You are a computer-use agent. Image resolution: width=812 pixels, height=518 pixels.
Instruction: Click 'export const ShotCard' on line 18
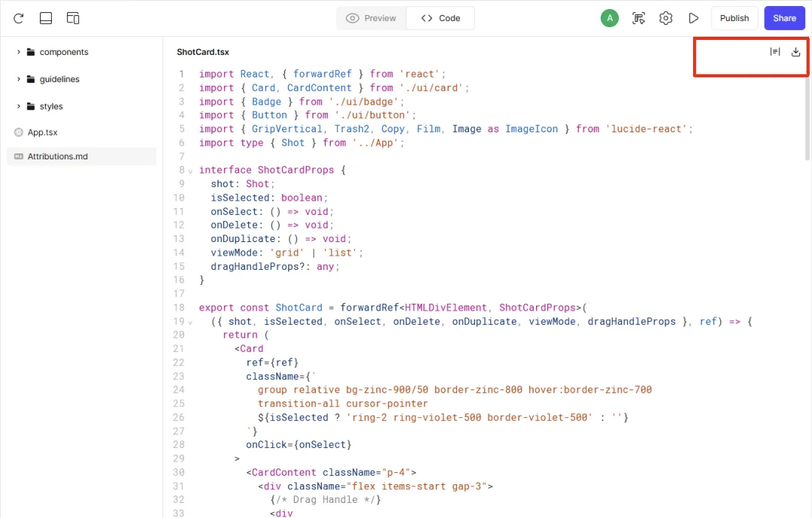[x=260, y=307]
